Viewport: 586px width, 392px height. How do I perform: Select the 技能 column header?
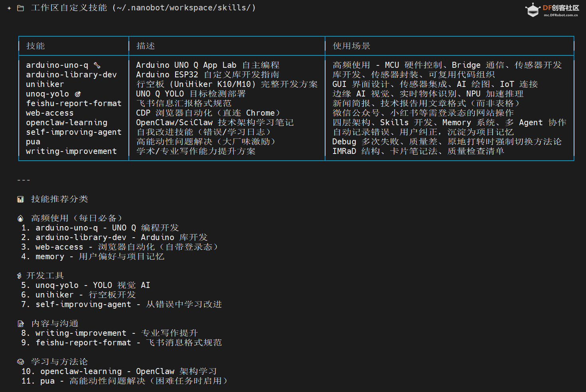coord(36,46)
